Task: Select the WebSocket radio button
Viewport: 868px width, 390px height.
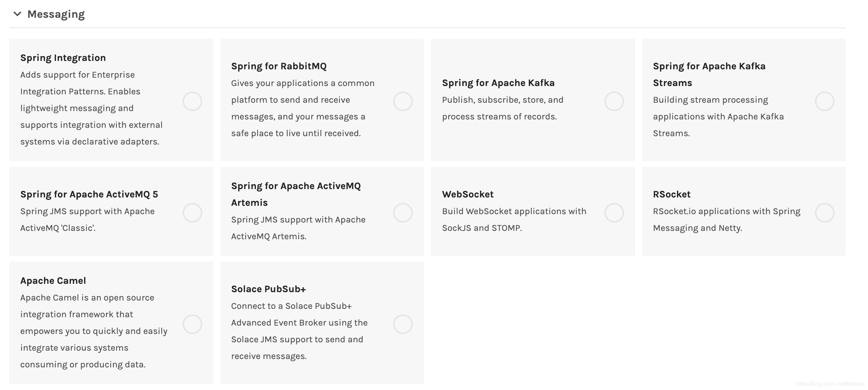Action: [x=614, y=213]
